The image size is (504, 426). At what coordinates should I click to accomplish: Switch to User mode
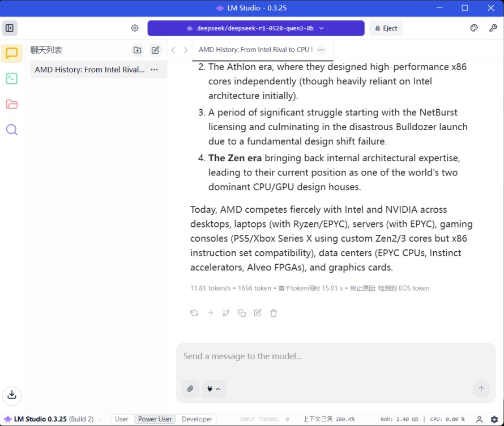point(122,419)
